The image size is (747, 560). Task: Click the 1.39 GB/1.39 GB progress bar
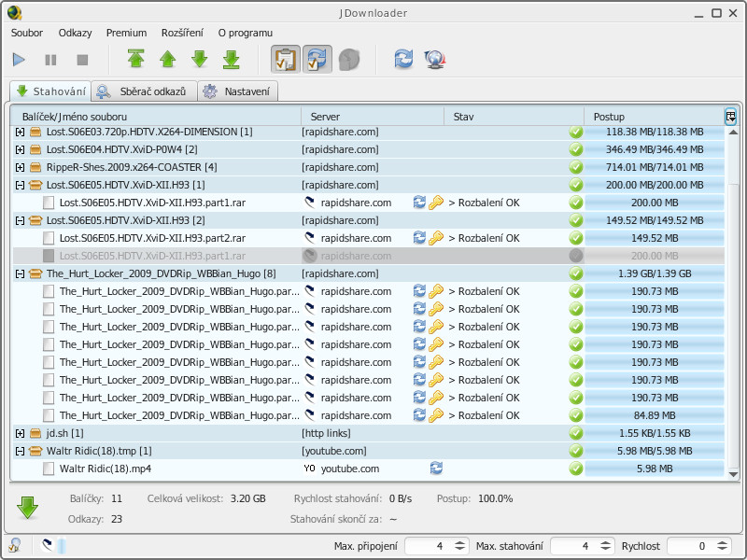(x=655, y=273)
